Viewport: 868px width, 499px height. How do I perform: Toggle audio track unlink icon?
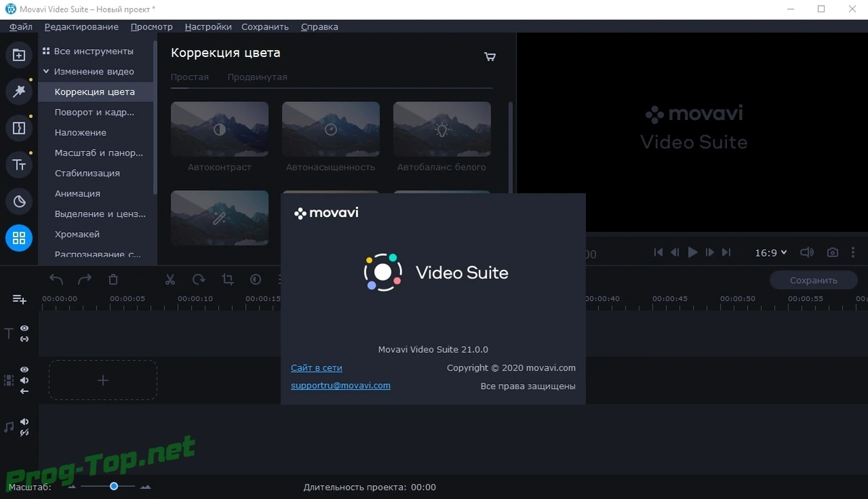tap(25, 432)
